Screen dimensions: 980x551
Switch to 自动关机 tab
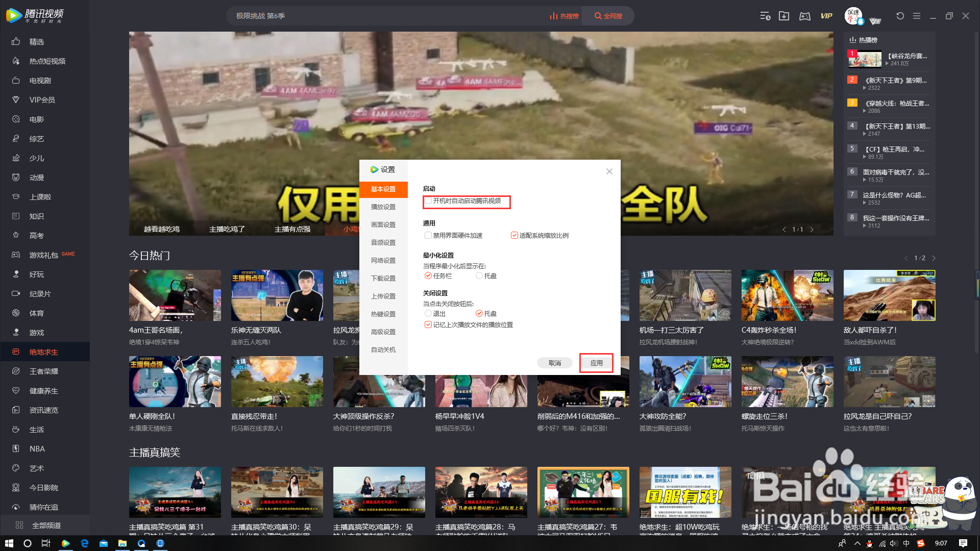(383, 350)
